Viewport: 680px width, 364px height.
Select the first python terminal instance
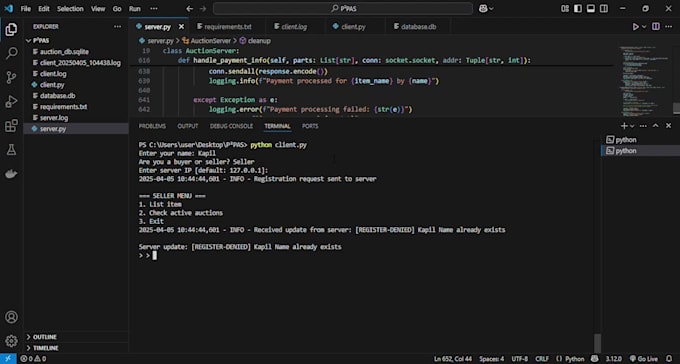coord(641,140)
